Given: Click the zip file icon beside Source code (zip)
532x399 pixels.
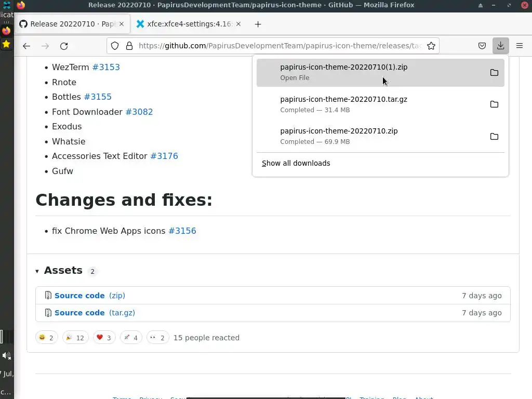Looking at the screenshot, I should pyautogui.click(x=48, y=296).
